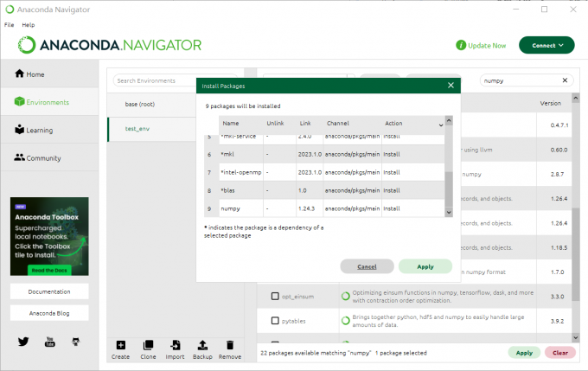Clone the selected environment

(x=148, y=349)
